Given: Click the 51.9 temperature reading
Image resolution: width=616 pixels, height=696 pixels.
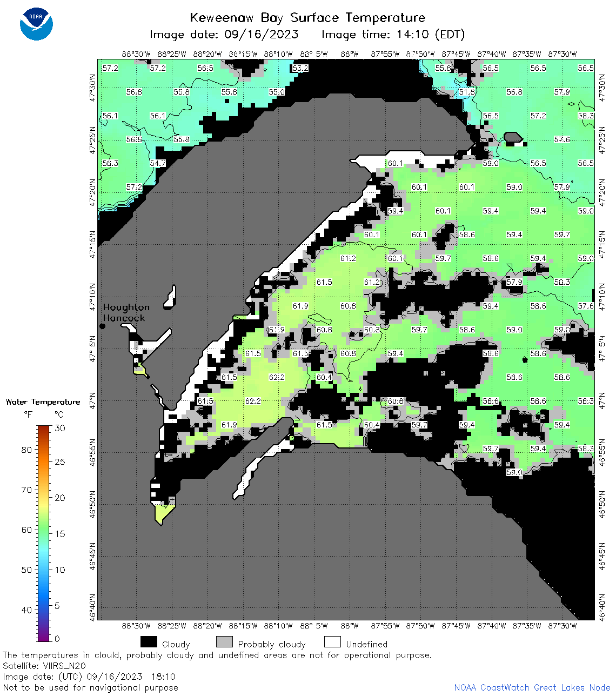Looking at the screenshot, I should (467, 92).
